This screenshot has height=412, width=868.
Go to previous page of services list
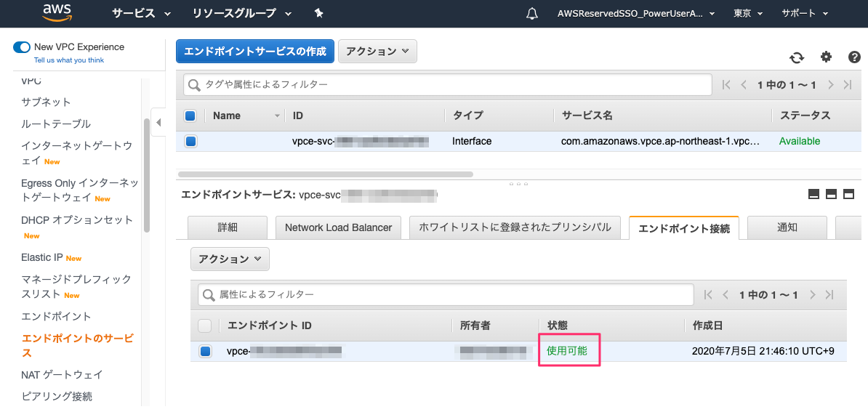pyautogui.click(x=744, y=84)
